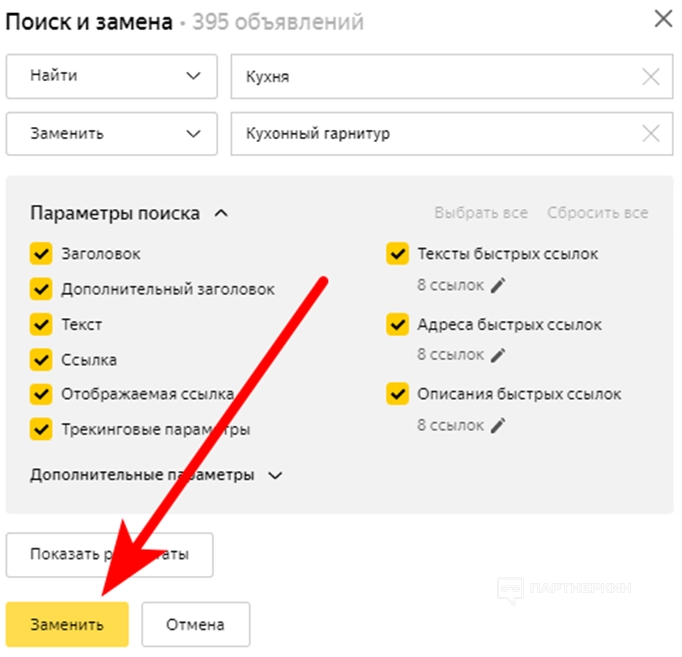Disable the Текст checkbox
The width and height of the screenshot is (682, 657).
[41, 325]
